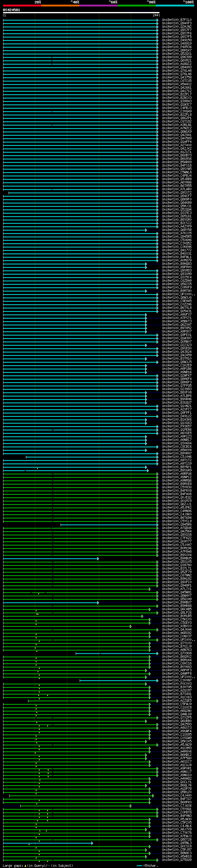Open hit UniRef100_Q01MI9
197x868 pixels.
click(176, 501)
